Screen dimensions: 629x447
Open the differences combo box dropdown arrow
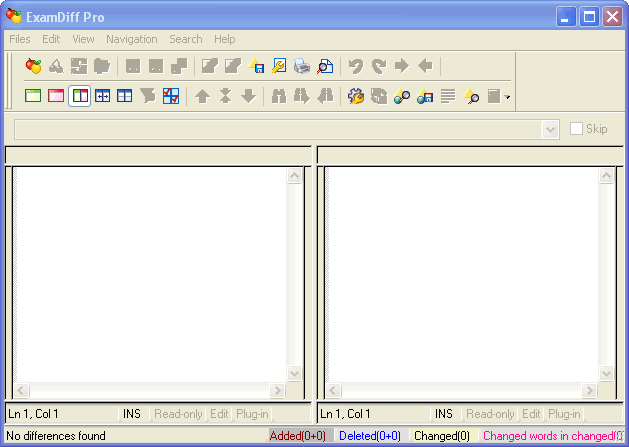tap(550, 130)
